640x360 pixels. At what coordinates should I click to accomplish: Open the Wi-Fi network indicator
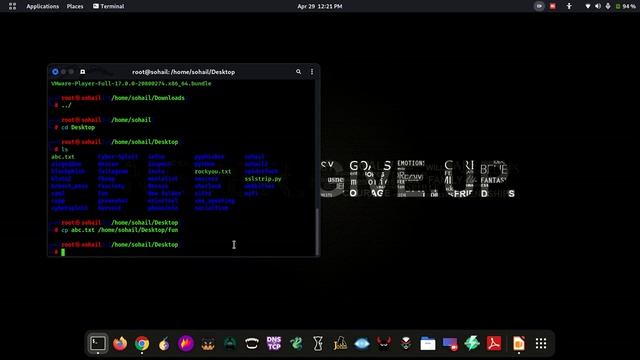coord(588,6)
